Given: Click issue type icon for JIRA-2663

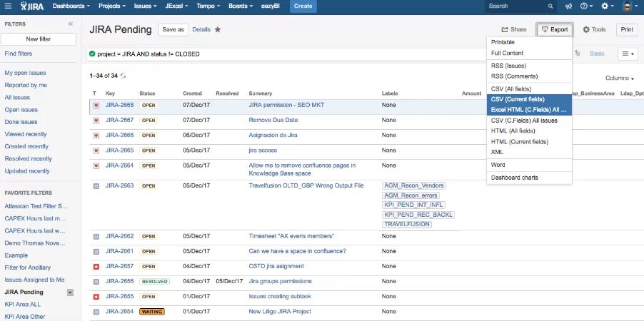Looking at the screenshot, I should pos(96,186).
